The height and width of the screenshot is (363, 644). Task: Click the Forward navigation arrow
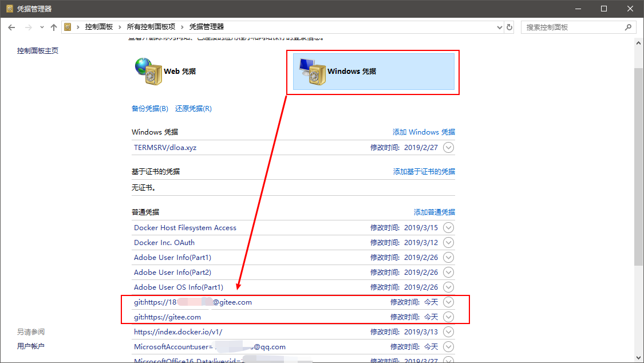point(29,27)
